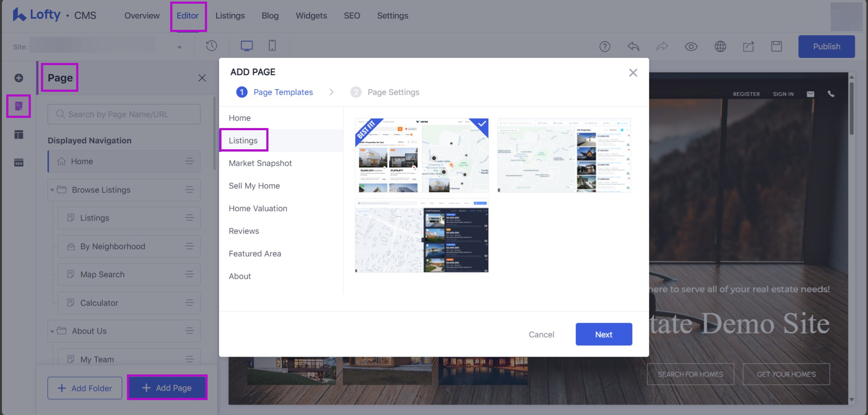Open the version history clock icon
The image size is (868, 415).
tap(211, 46)
